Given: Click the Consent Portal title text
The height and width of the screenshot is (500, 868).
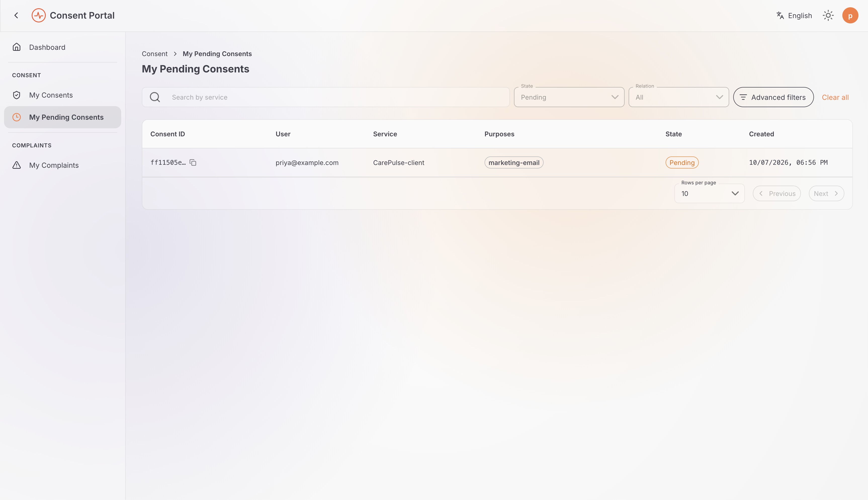Looking at the screenshot, I should (x=82, y=15).
